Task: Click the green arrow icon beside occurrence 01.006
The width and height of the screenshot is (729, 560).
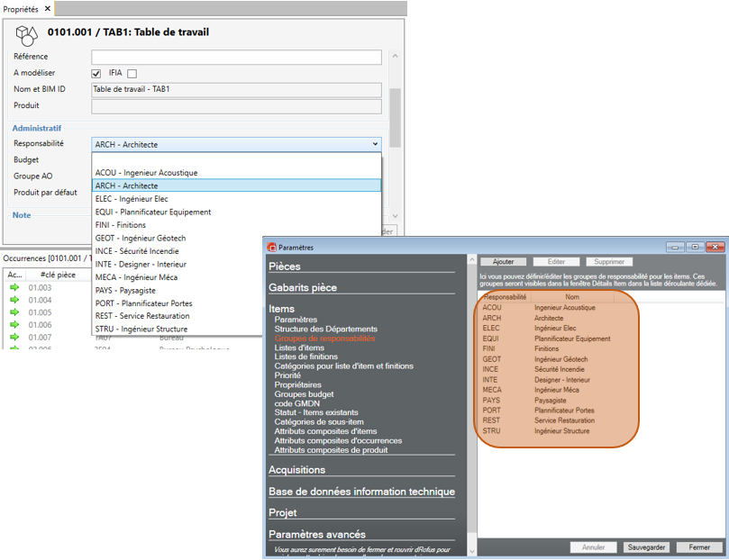Action: (x=14, y=325)
